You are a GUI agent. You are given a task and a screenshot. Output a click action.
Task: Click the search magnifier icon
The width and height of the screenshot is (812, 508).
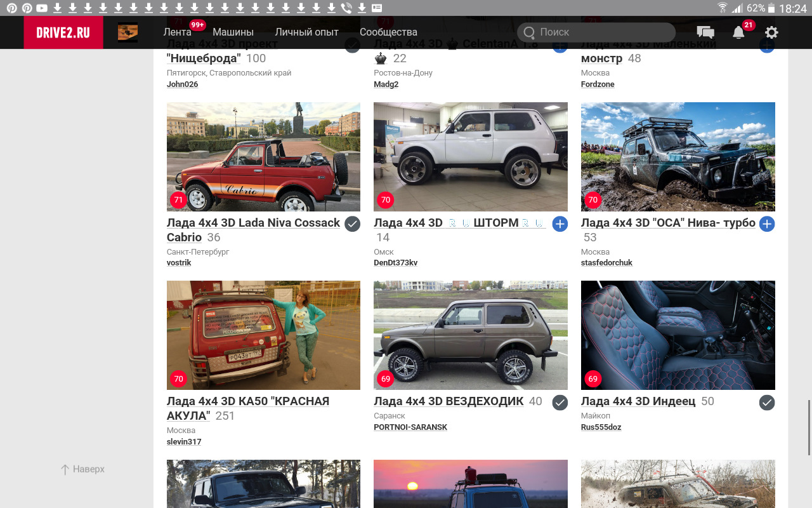(x=528, y=32)
